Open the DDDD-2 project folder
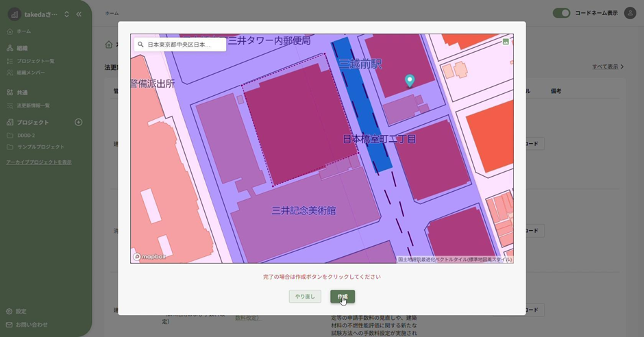This screenshot has width=644, height=337. click(26, 135)
